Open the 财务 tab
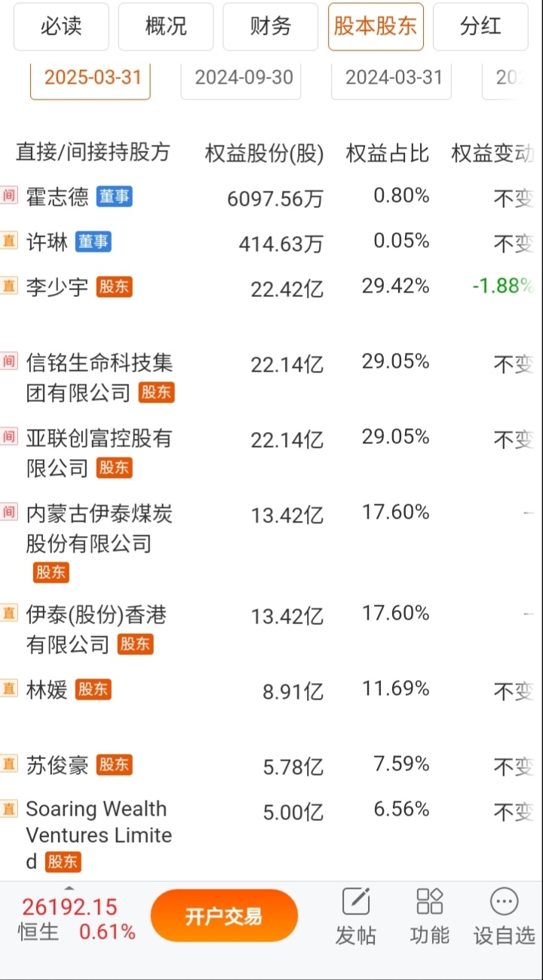 [x=270, y=26]
